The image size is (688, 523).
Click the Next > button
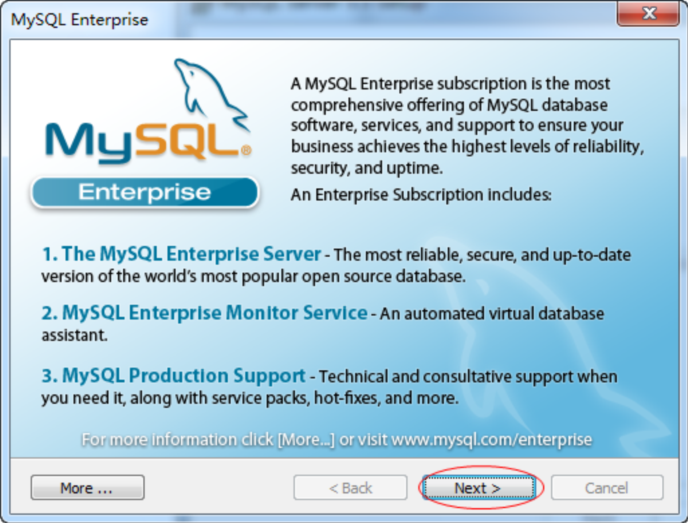coord(479,487)
